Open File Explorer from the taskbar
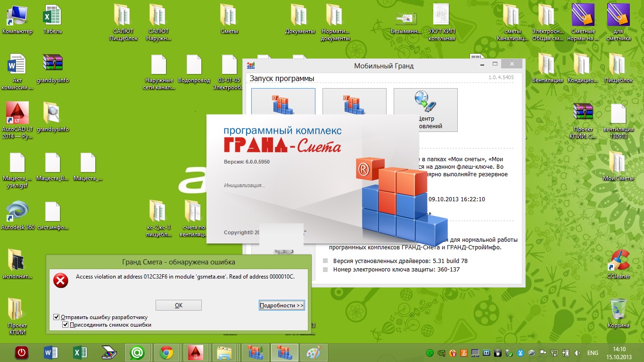Viewport: 644px width, 362px height. (224, 352)
